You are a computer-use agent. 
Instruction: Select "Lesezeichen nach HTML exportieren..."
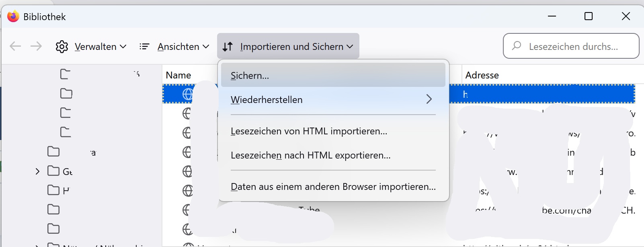tap(310, 155)
